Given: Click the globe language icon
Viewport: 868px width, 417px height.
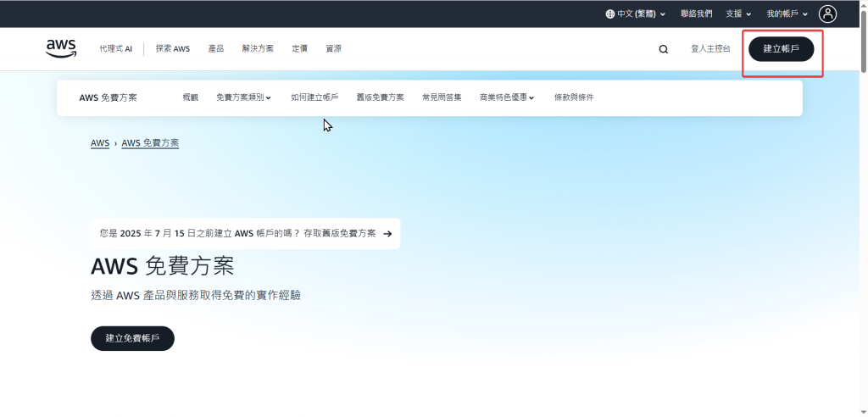Looking at the screenshot, I should (x=610, y=14).
